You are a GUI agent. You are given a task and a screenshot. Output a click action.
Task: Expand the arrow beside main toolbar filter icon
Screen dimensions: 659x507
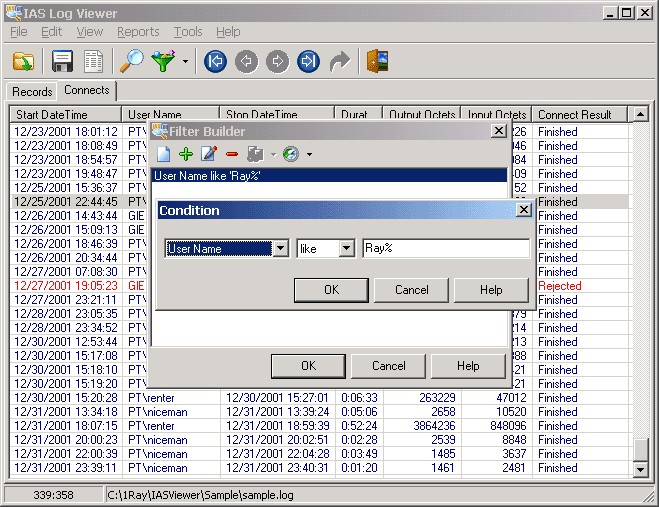[x=185, y=63]
